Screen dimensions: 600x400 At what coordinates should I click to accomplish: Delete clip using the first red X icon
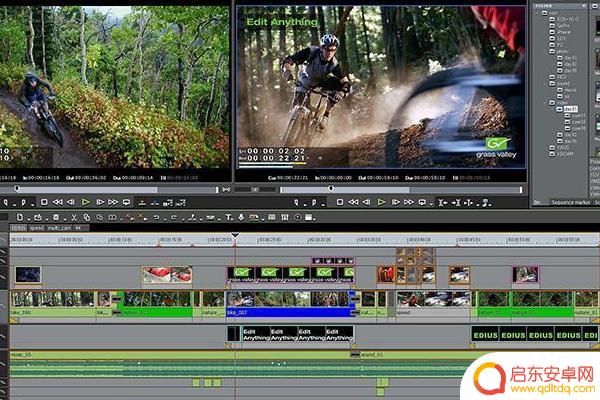click(129, 217)
